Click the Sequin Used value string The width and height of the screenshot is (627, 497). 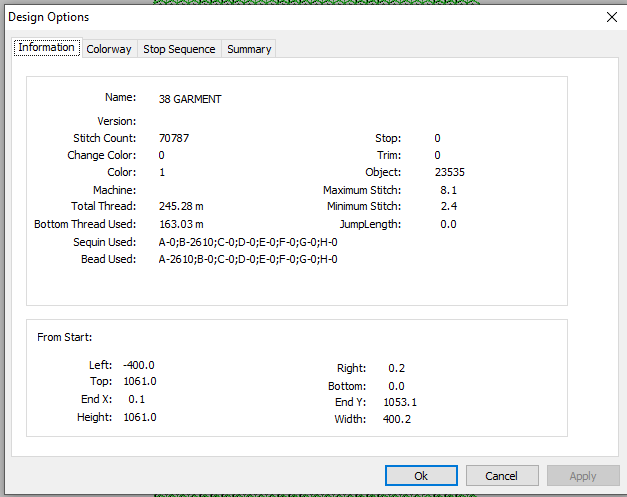[248, 242]
